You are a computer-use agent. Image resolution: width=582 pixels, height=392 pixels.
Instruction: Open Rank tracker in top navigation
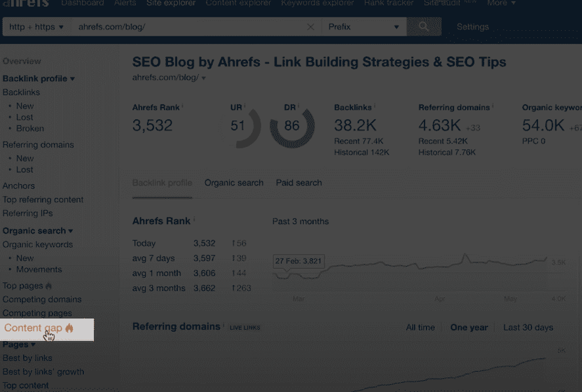pyautogui.click(x=389, y=3)
